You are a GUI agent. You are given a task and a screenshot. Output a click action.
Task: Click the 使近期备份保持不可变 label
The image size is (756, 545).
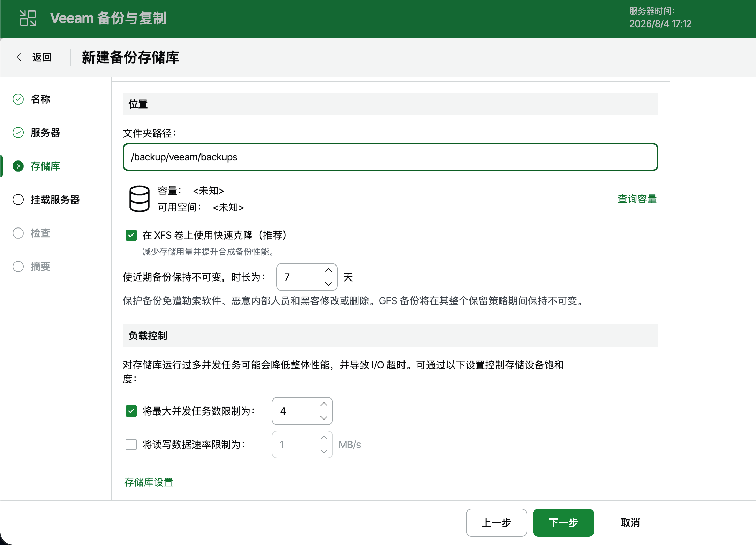pos(194,277)
